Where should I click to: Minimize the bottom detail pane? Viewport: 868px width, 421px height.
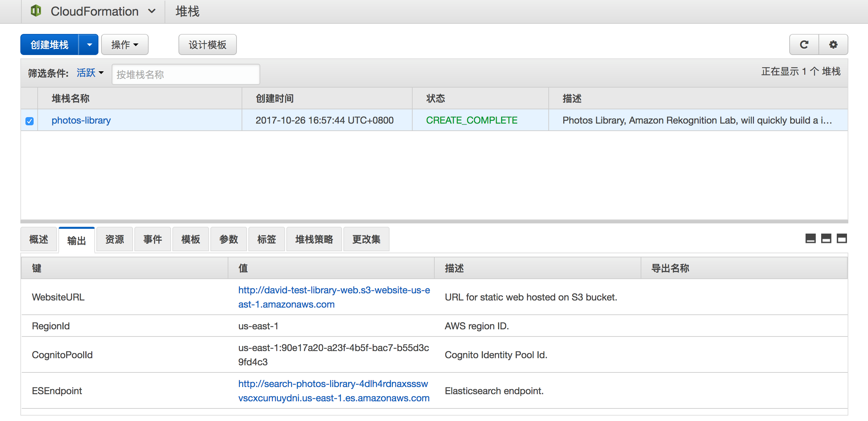810,238
